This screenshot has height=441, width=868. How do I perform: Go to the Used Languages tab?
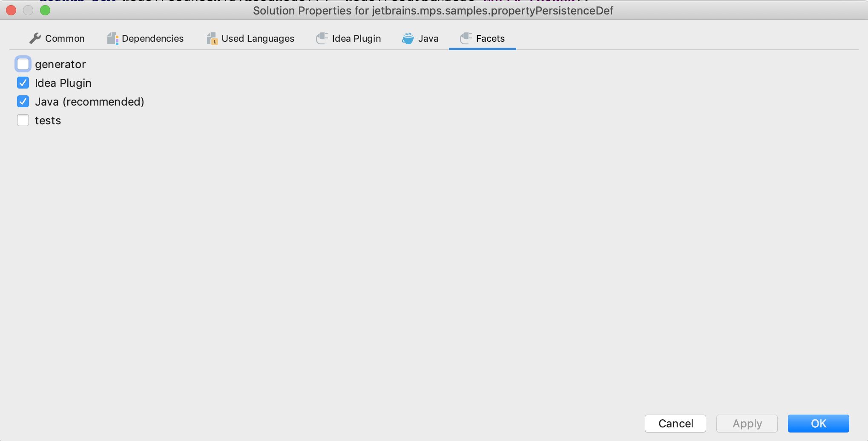click(x=258, y=39)
